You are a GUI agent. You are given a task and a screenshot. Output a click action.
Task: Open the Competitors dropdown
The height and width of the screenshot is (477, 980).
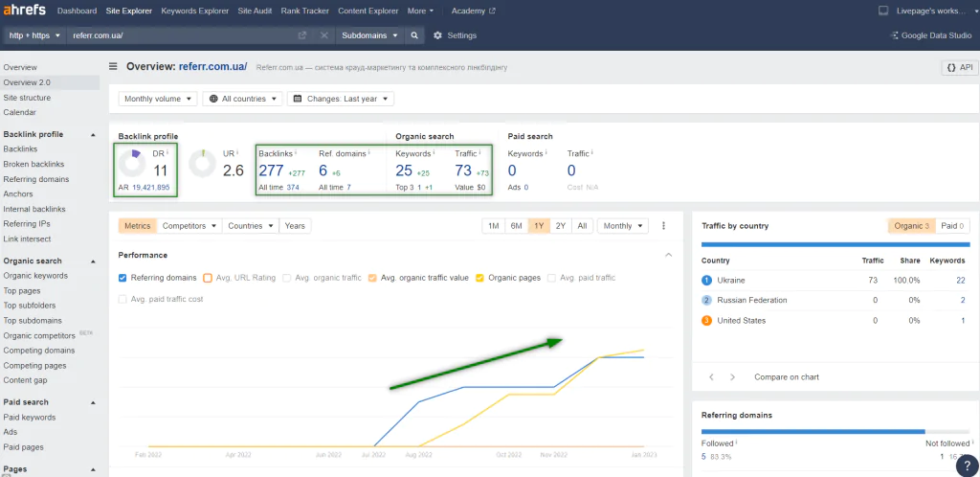tap(189, 226)
